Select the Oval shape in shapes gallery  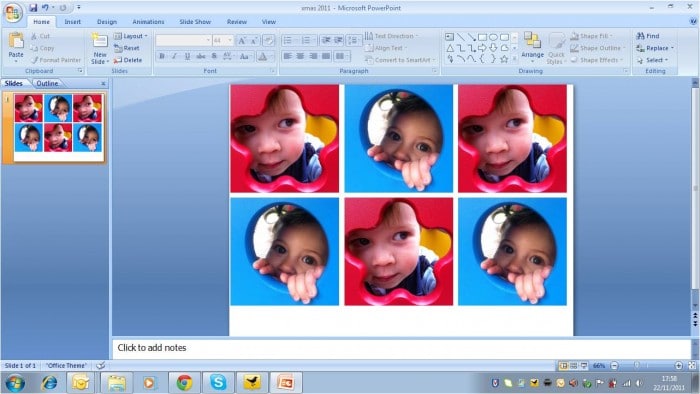[x=493, y=37]
